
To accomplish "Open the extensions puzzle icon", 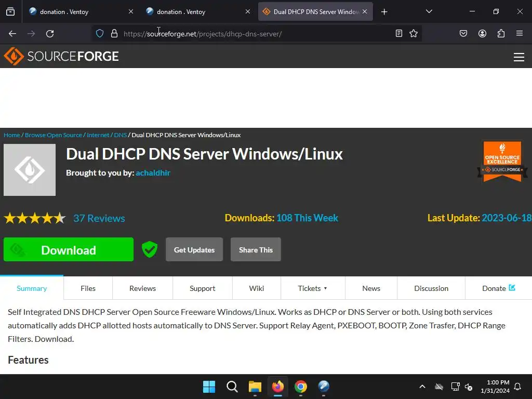I will 501,33.
